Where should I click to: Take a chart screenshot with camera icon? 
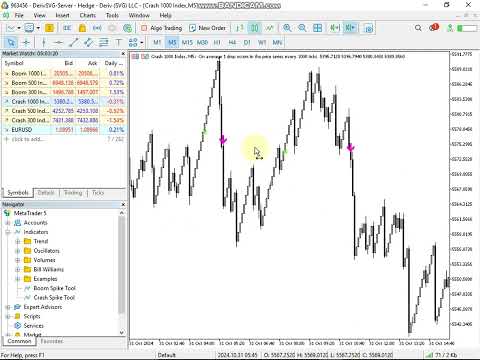[369, 28]
